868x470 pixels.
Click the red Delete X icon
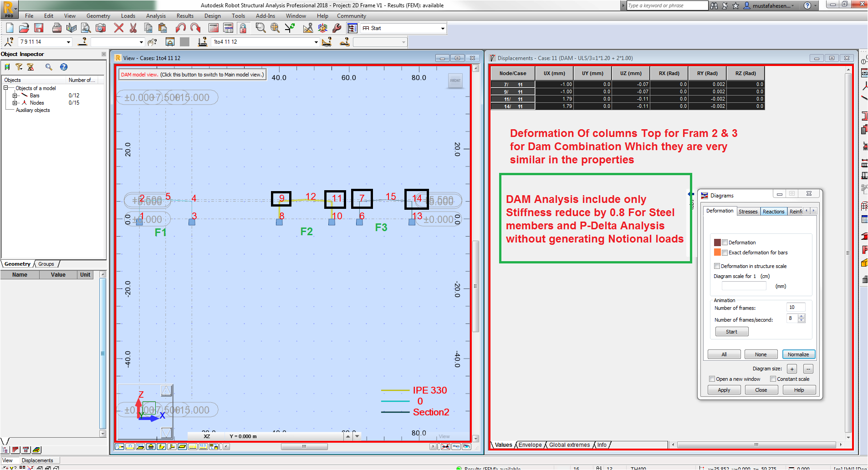point(119,28)
